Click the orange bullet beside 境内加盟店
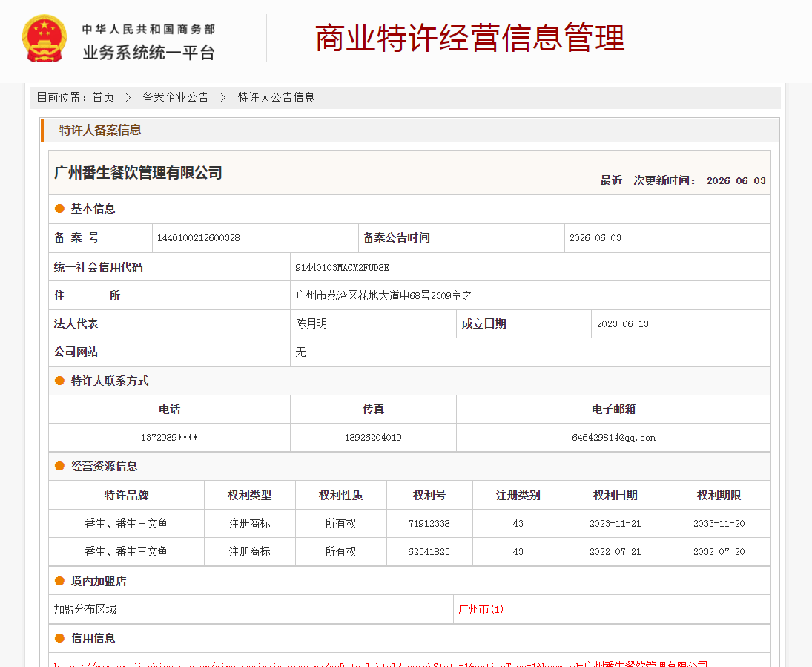The image size is (812, 667). (x=59, y=581)
